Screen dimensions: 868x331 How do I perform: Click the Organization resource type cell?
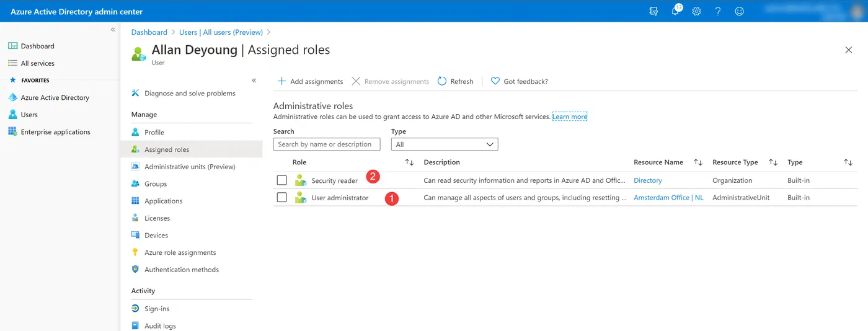[x=732, y=181]
